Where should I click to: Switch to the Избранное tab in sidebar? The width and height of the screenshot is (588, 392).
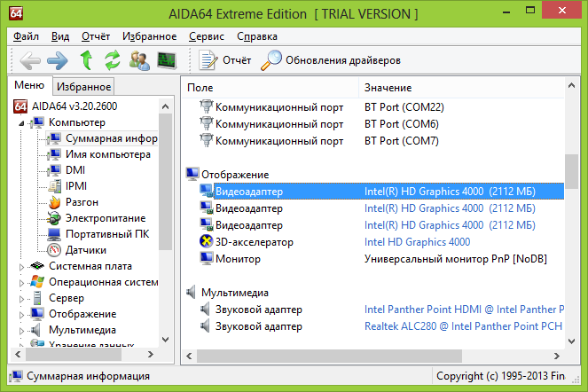pyautogui.click(x=83, y=87)
